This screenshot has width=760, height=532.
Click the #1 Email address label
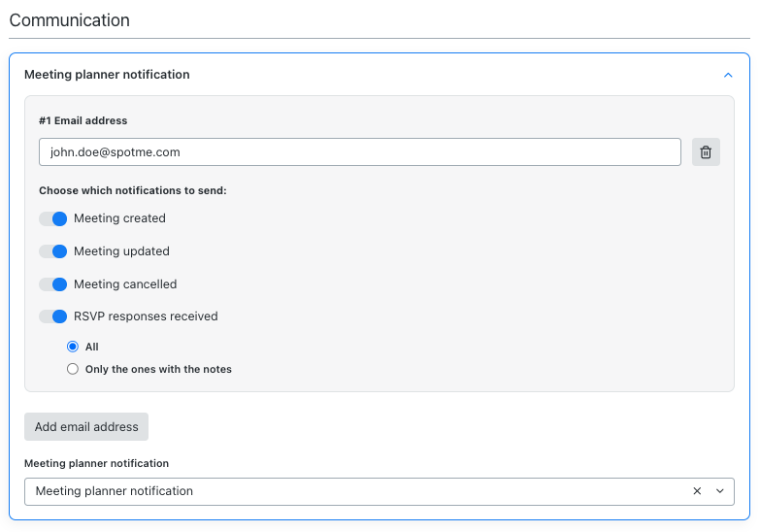(83, 120)
